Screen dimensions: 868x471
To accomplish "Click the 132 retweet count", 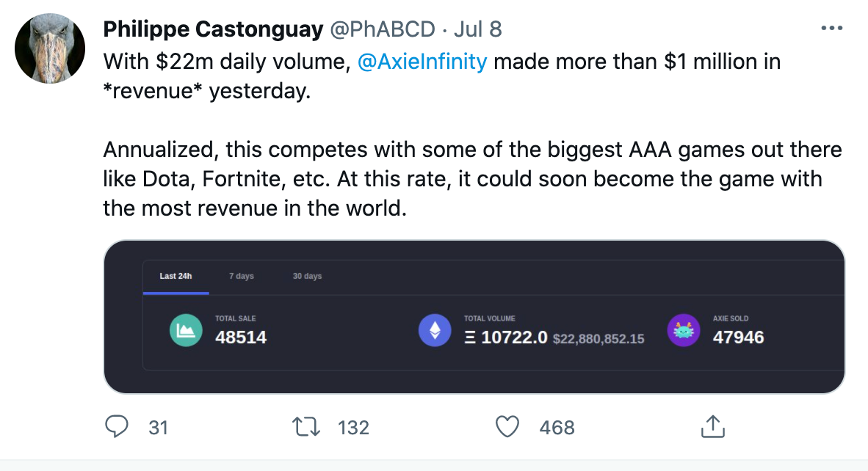I will 353,427.
